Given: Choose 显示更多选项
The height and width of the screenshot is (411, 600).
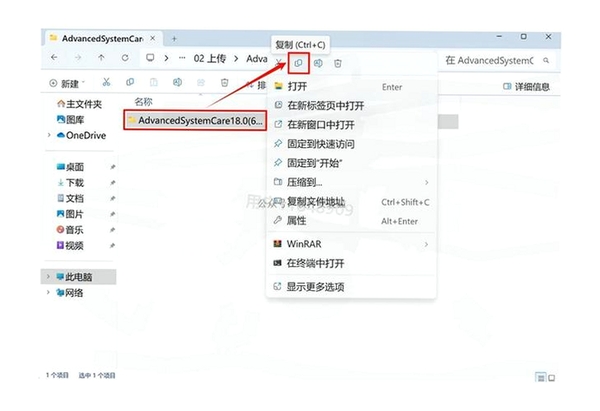Looking at the screenshot, I should [351, 287].
